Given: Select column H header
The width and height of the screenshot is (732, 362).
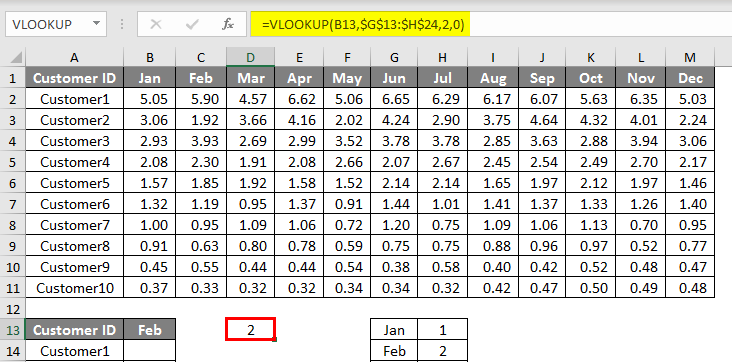Looking at the screenshot, I should coord(443,57).
